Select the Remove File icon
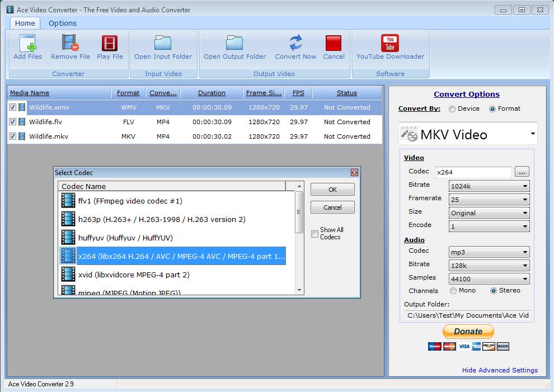554x392 pixels. click(70, 45)
